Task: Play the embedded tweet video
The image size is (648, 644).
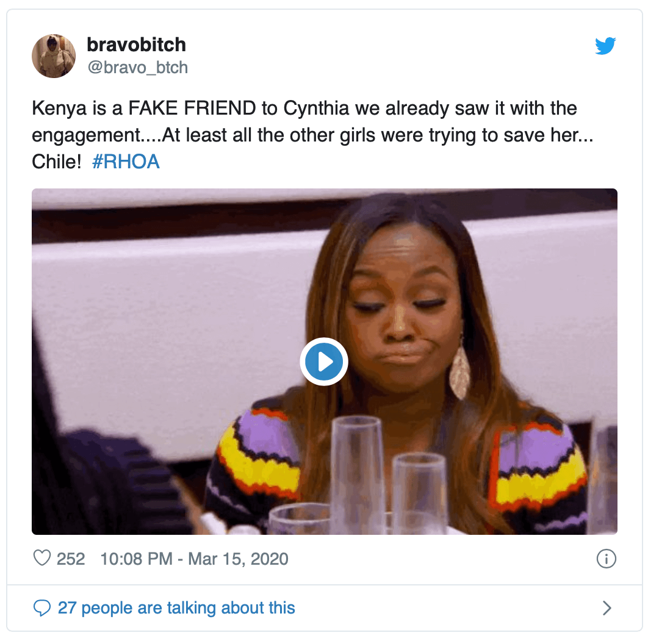Action: click(324, 362)
